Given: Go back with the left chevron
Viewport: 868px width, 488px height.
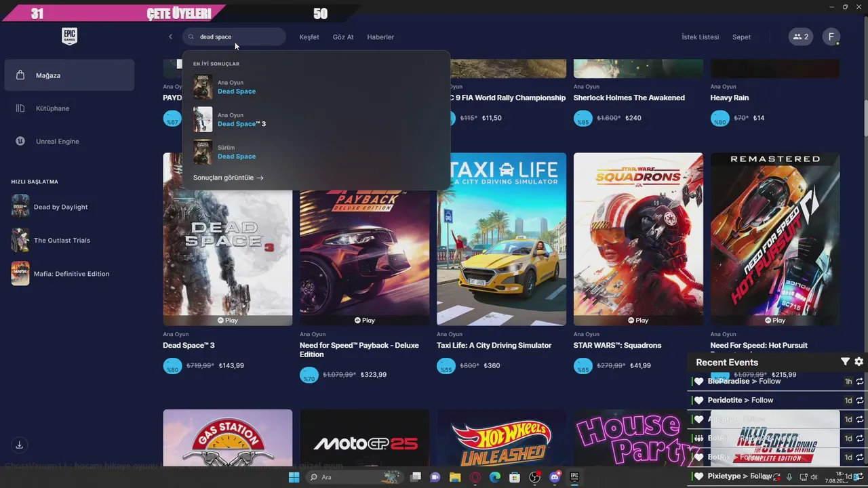Looking at the screenshot, I should 170,37.
